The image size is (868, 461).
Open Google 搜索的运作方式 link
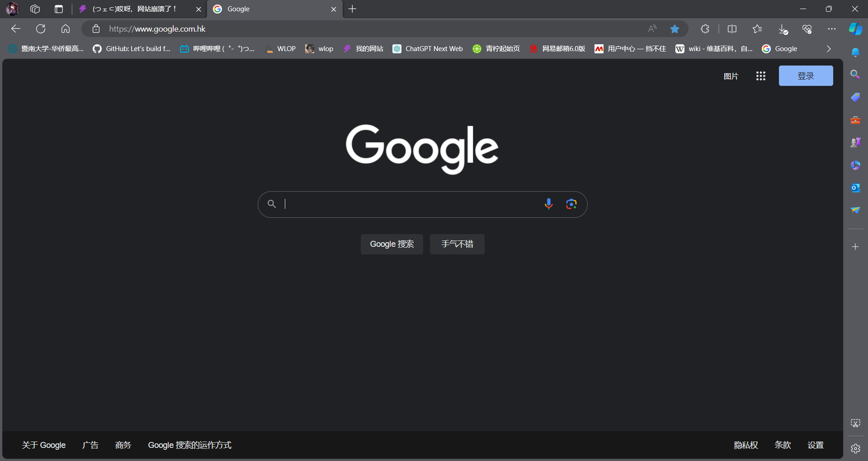coord(190,445)
